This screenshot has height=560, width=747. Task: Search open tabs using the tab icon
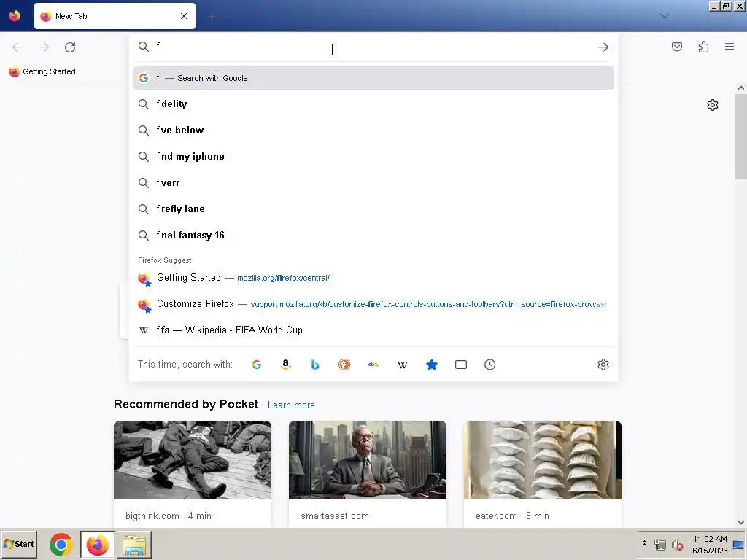click(x=461, y=365)
